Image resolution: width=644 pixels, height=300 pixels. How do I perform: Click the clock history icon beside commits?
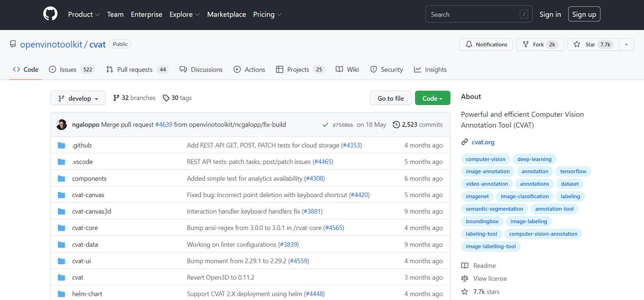(x=396, y=124)
